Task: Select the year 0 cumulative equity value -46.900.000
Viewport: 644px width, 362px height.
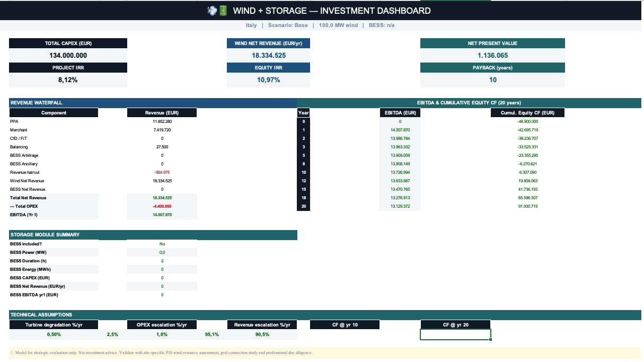Action: (527, 121)
